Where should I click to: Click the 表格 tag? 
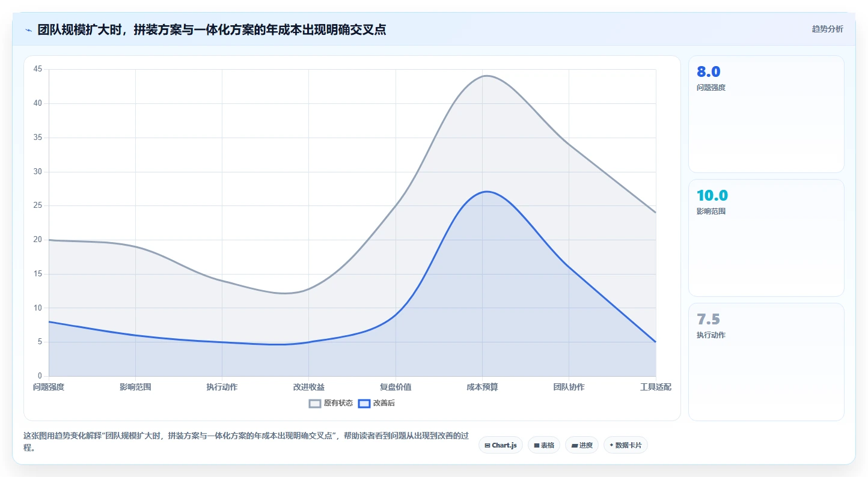[544, 445]
